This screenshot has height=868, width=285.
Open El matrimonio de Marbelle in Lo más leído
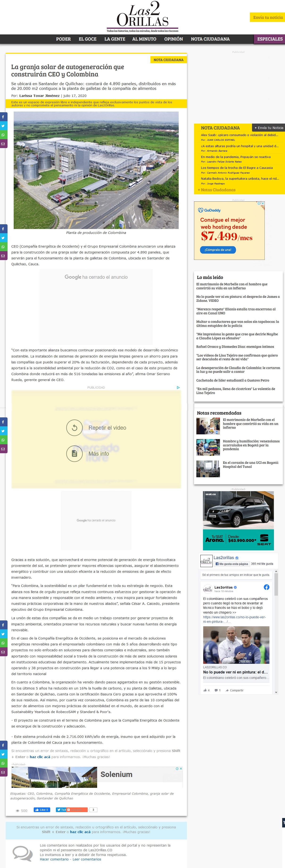click(232, 286)
